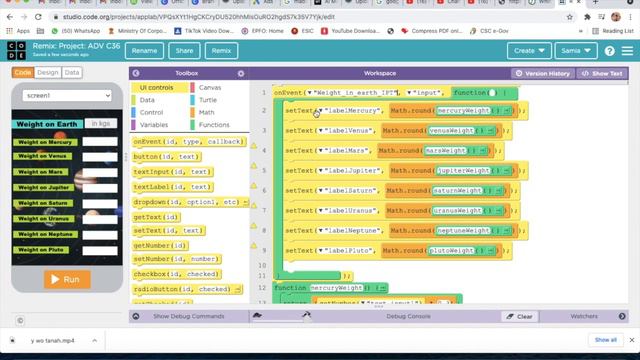Open the Create dropdown menu

tap(529, 51)
